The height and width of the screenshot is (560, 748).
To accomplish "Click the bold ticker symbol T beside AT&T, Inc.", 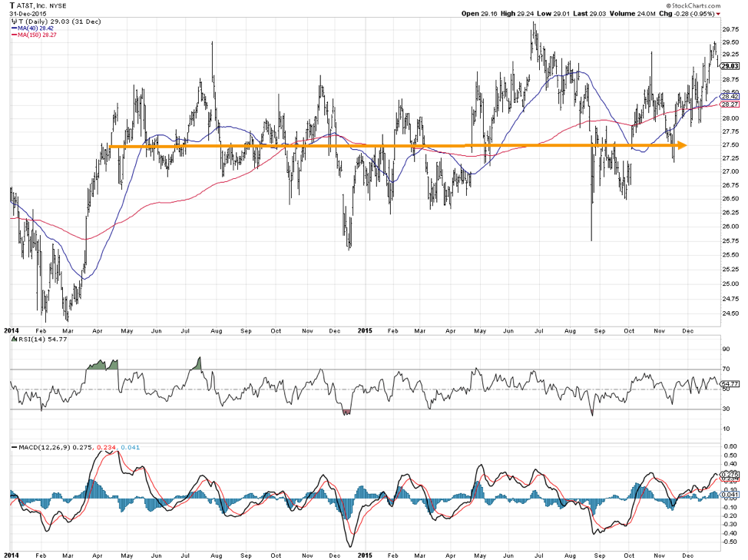I will click(12, 5).
